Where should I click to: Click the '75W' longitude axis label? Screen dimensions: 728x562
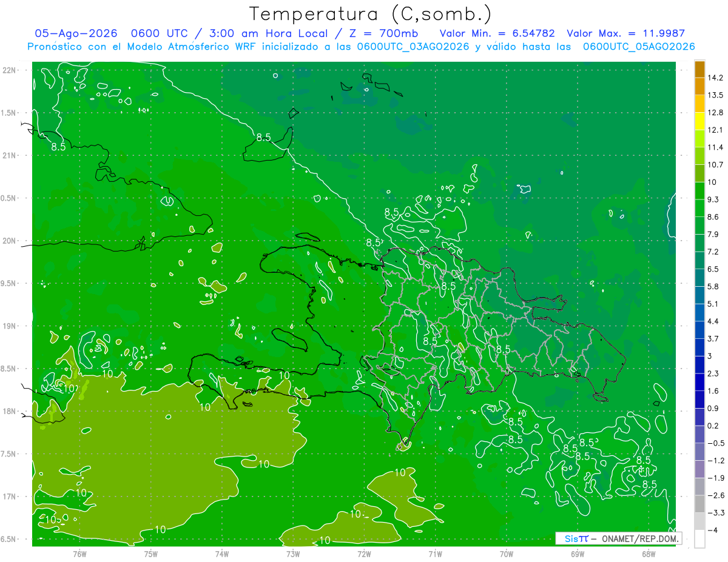click(x=151, y=554)
